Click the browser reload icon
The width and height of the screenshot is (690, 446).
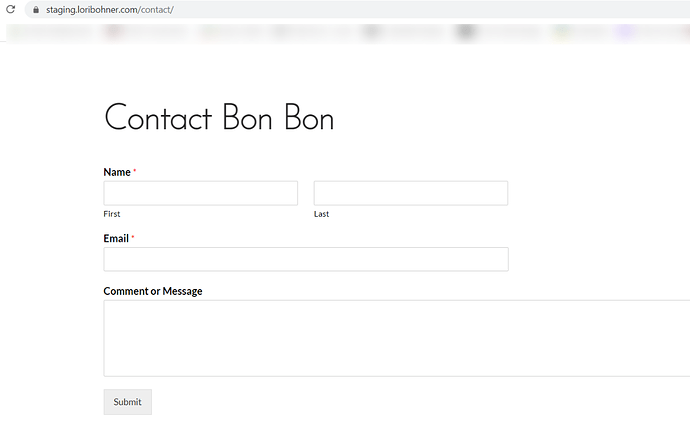[12, 9]
